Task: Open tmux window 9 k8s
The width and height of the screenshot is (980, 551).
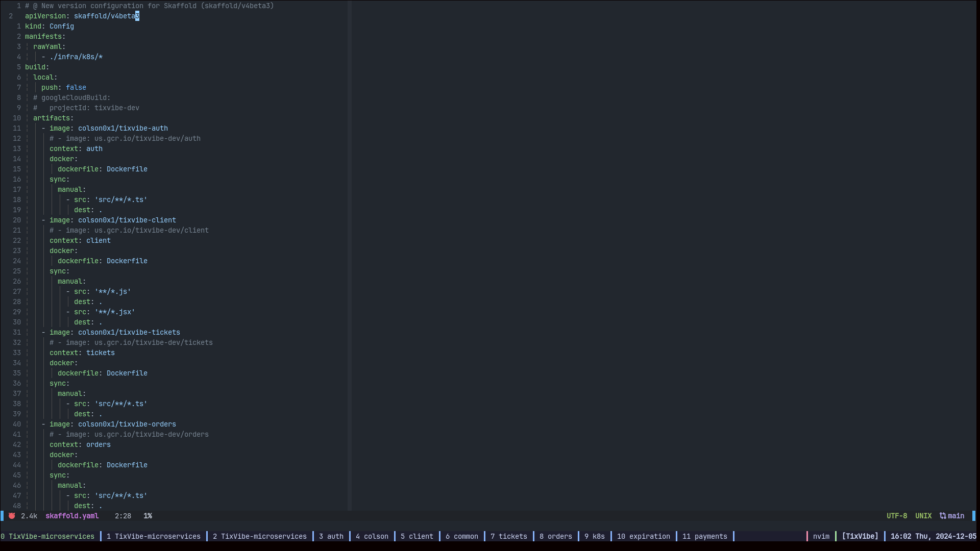Action: [594, 536]
